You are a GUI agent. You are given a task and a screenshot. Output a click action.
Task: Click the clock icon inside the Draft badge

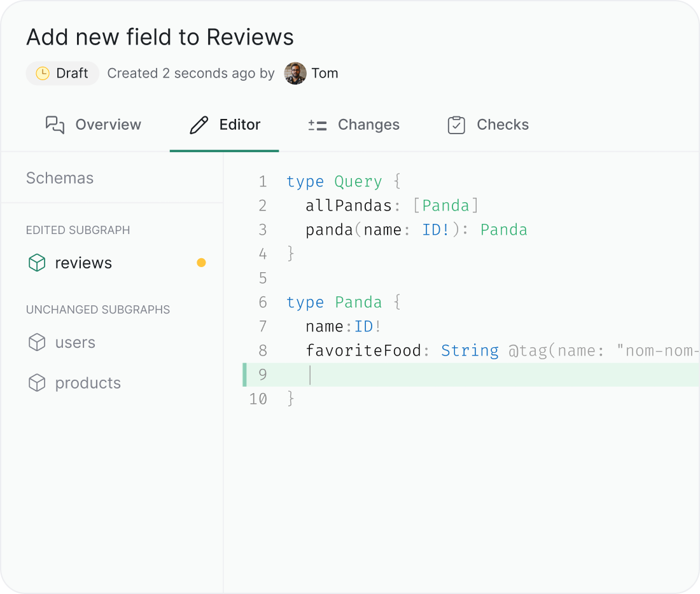pos(43,73)
